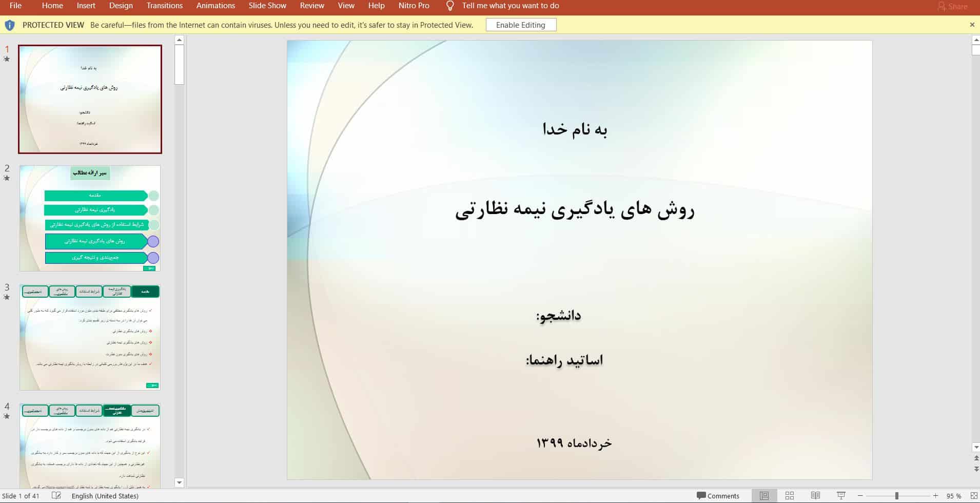
Task: Switch to the Design tab
Action: tap(121, 6)
